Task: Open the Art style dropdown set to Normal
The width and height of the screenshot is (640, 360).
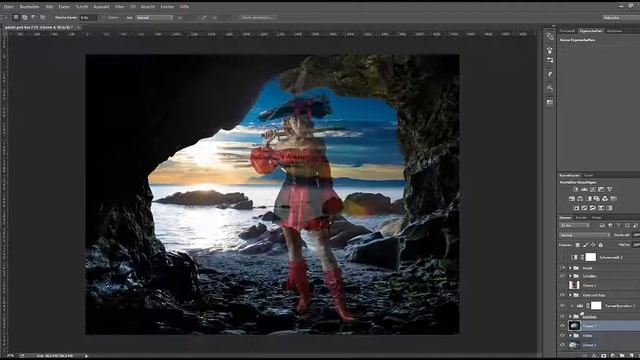Action: coord(154,18)
